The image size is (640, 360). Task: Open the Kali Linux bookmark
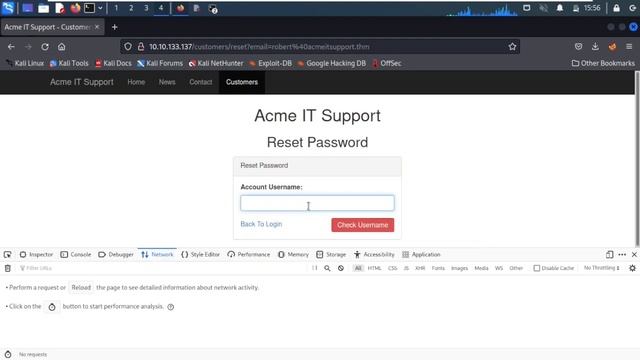24,63
